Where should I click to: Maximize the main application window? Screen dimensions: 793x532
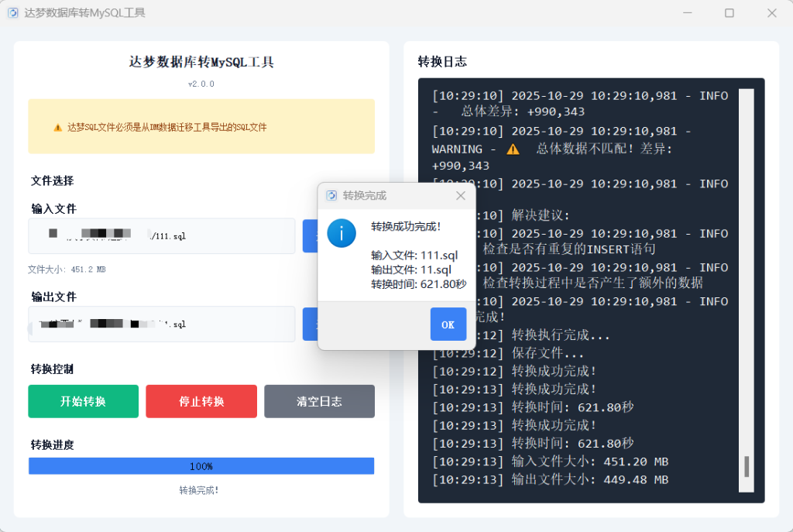pyautogui.click(x=729, y=13)
